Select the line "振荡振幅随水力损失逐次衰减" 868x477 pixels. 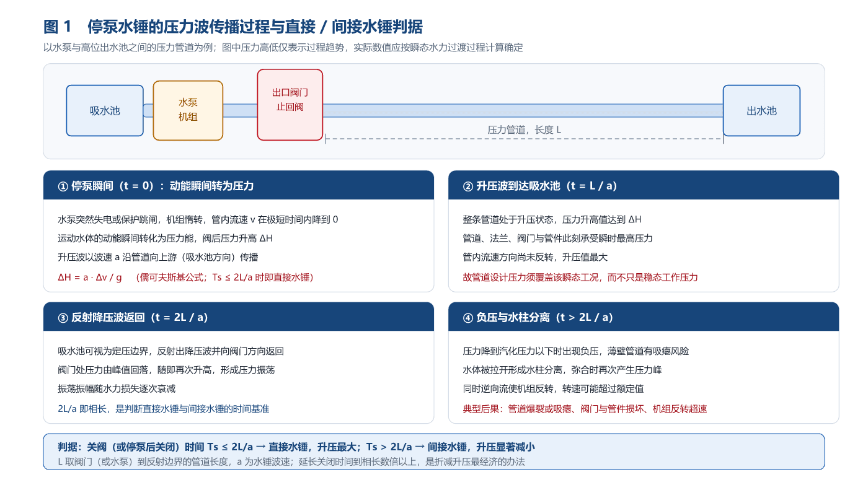[117, 389]
